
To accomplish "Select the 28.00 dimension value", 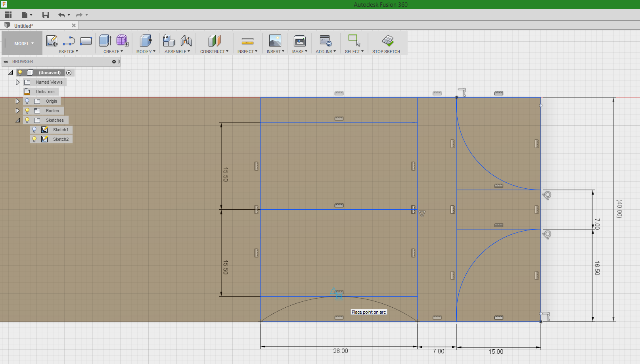I will (341, 351).
